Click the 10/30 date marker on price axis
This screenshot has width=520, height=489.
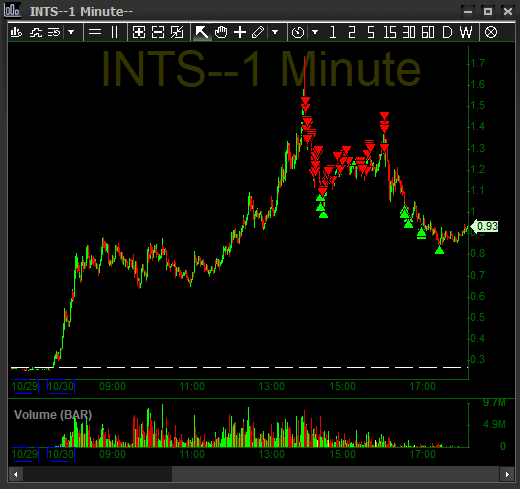[x=61, y=386]
